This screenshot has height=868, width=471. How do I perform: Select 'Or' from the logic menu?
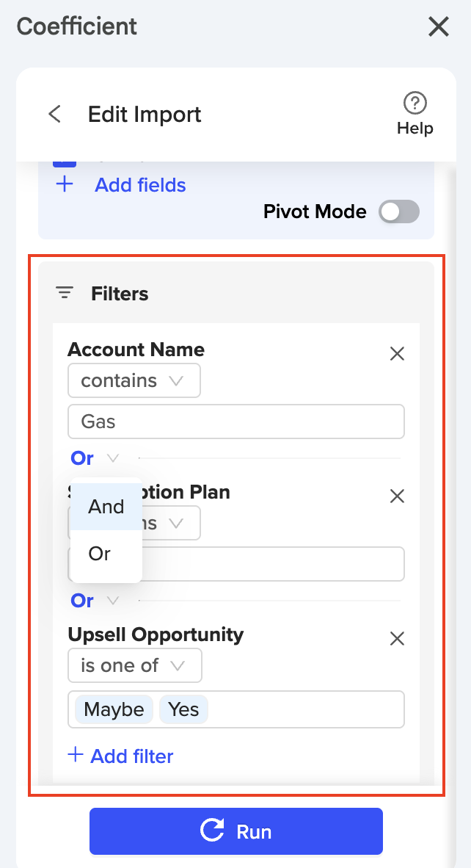(x=100, y=554)
